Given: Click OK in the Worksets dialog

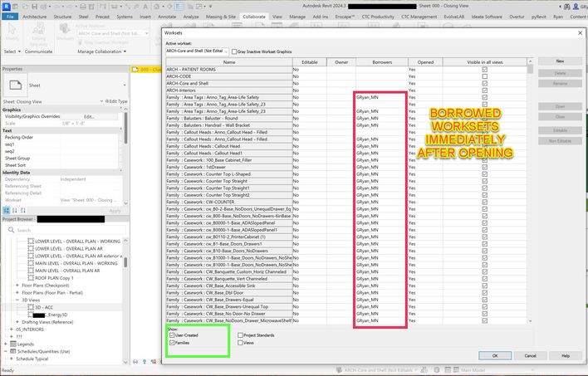Looking at the screenshot, I should pos(495,355).
